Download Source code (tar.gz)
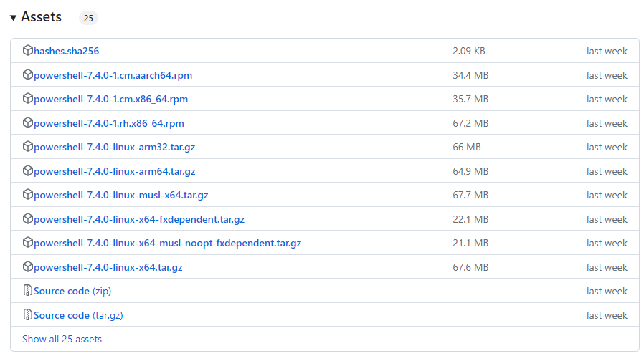Screen dimensions: 644x356 (x=78, y=315)
